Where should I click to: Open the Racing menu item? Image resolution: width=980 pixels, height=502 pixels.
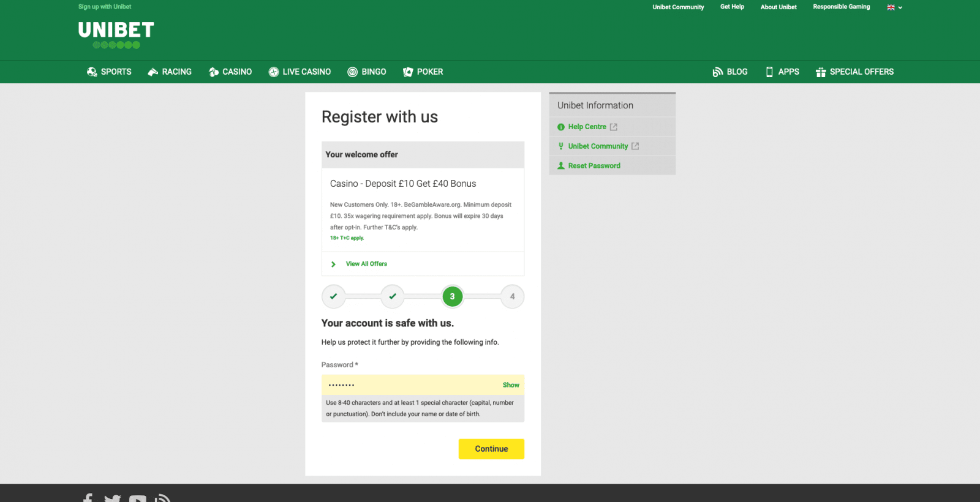[x=170, y=72]
